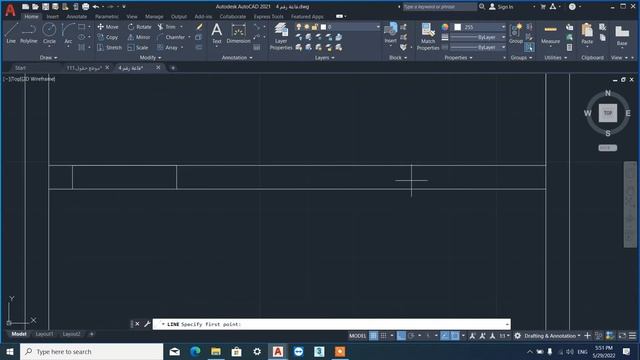This screenshot has width=640, height=360.
Task: Toggle ortho mode in status bar
Action: tap(401, 336)
